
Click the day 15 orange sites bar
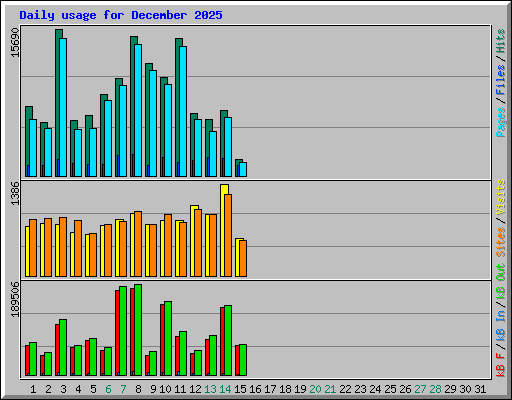(243, 258)
